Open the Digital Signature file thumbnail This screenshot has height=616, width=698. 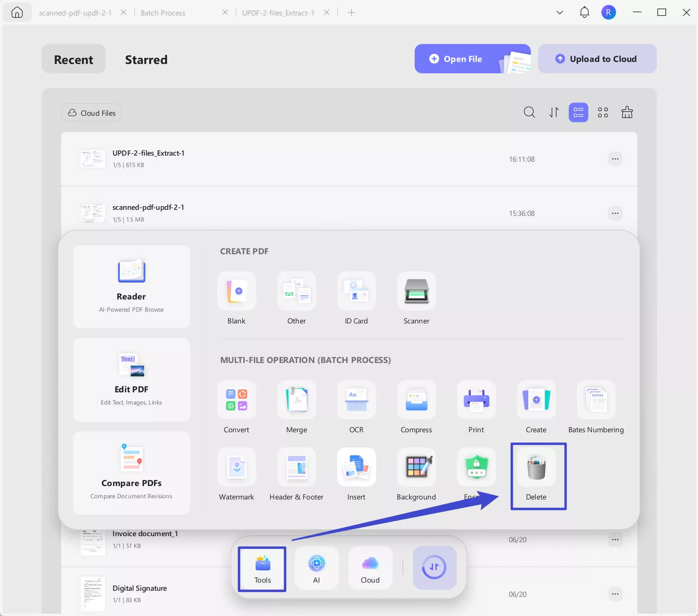(93, 594)
